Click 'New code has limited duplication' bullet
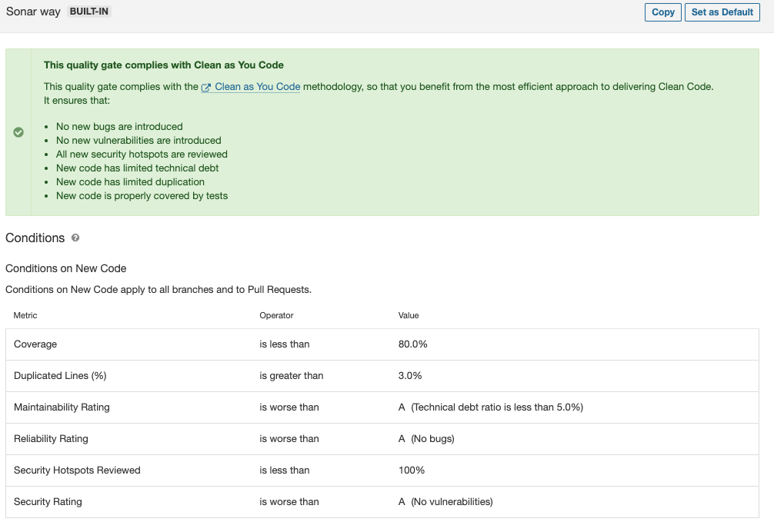Image resolution: width=774 pixels, height=532 pixels. (x=130, y=182)
